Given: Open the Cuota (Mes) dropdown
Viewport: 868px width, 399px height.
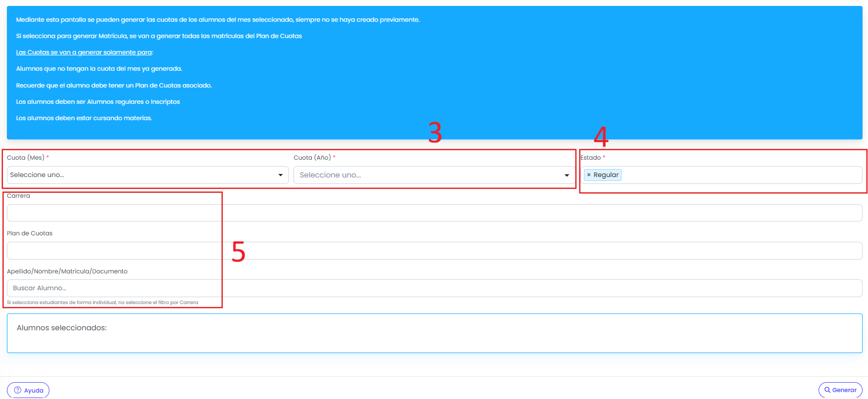Looking at the screenshot, I should [148, 175].
